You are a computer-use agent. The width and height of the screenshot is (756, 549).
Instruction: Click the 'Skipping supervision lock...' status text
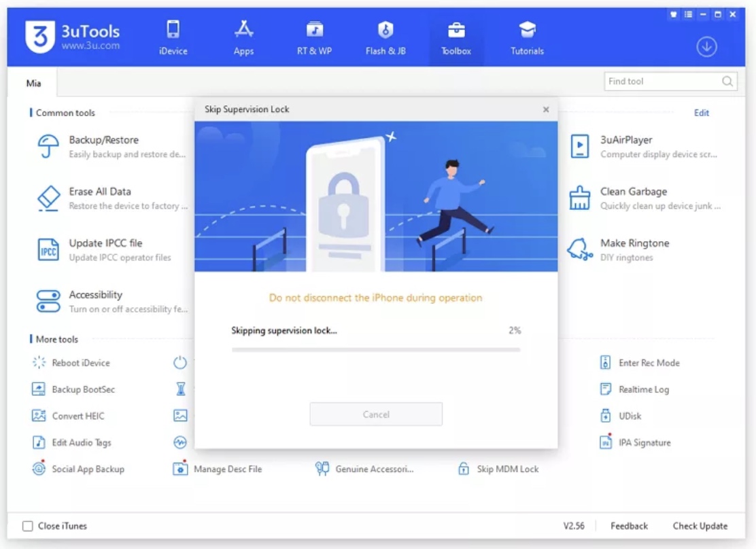[x=284, y=331]
